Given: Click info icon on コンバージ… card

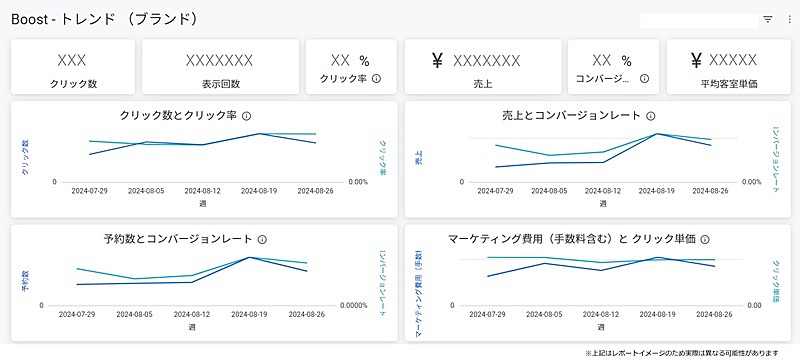Looking at the screenshot, I should [644, 79].
